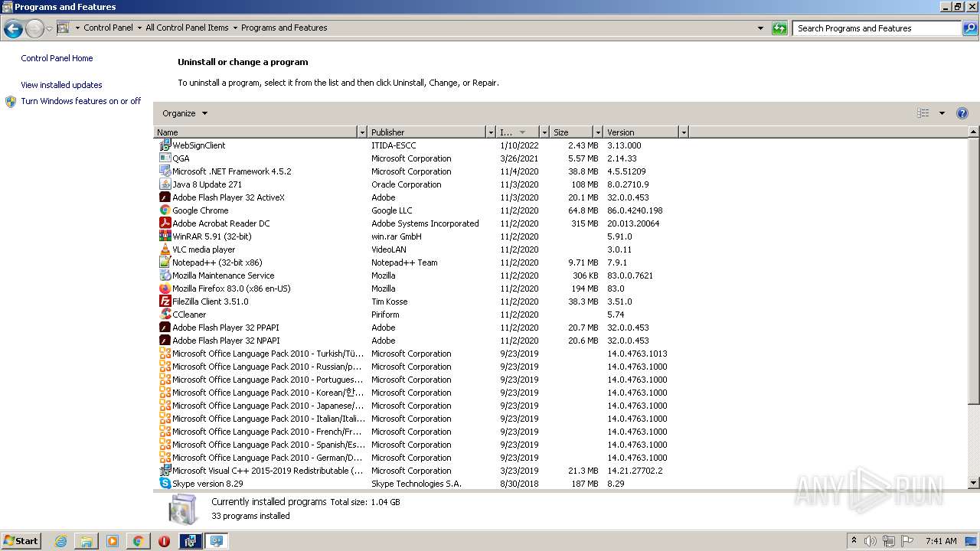Viewport: 980px width, 551px height.
Task: Click the clock showing 7:41 AM
Action: click(941, 541)
